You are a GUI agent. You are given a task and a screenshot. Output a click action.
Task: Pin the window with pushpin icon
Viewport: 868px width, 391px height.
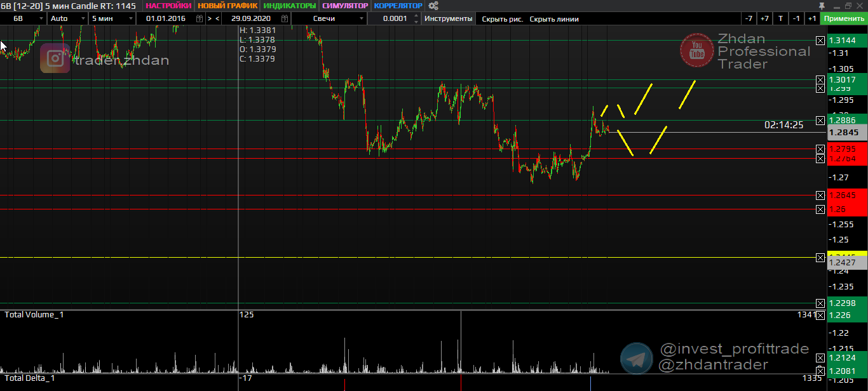pyautogui.click(x=822, y=6)
